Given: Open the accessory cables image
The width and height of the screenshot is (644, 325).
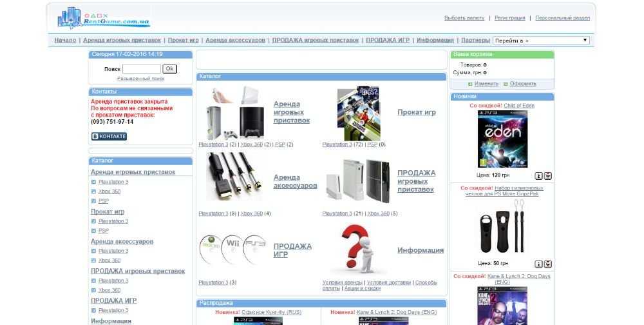Looking at the screenshot, I should click(x=235, y=177).
